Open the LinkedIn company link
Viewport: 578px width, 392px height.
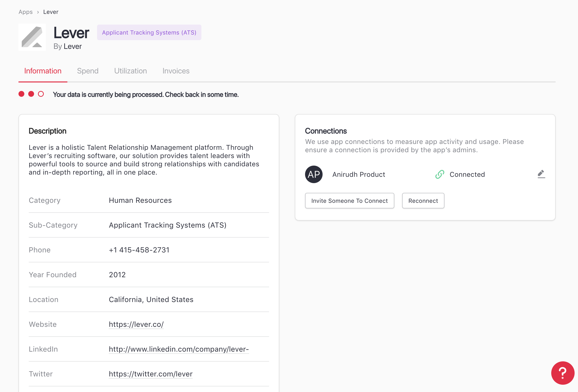(179, 349)
